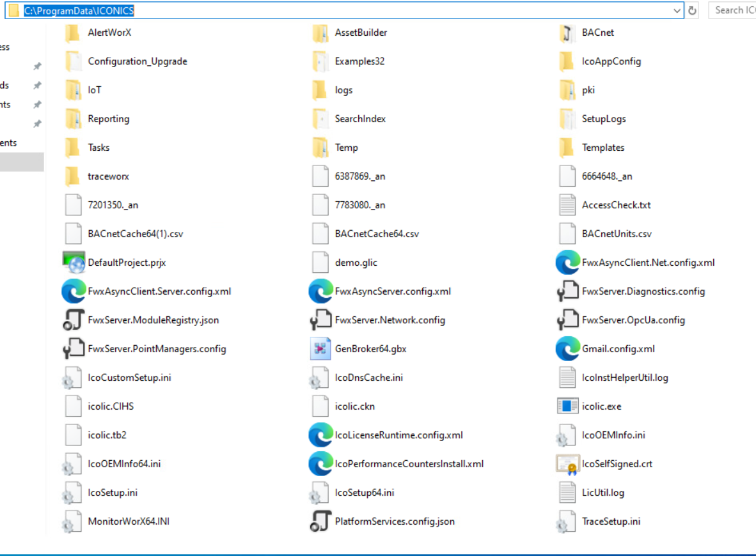Select the Examples32 folder name
The height and width of the screenshot is (556, 756).
pyautogui.click(x=359, y=61)
